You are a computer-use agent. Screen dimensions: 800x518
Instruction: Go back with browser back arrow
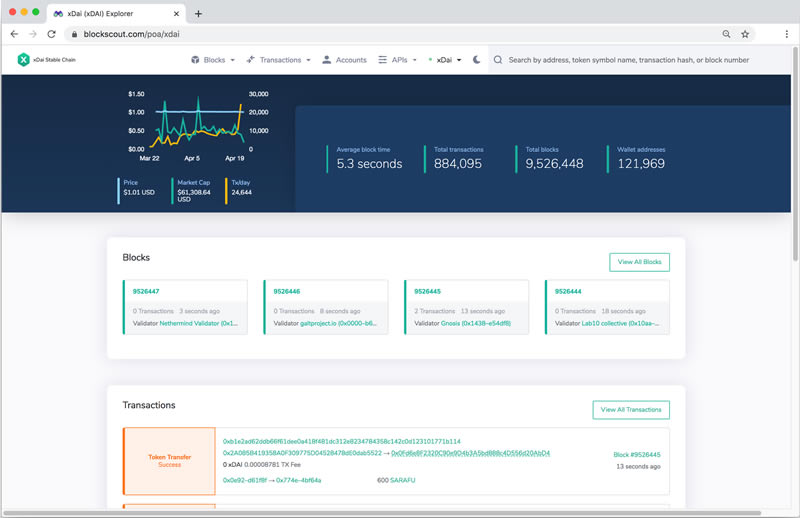tap(14, 34)
